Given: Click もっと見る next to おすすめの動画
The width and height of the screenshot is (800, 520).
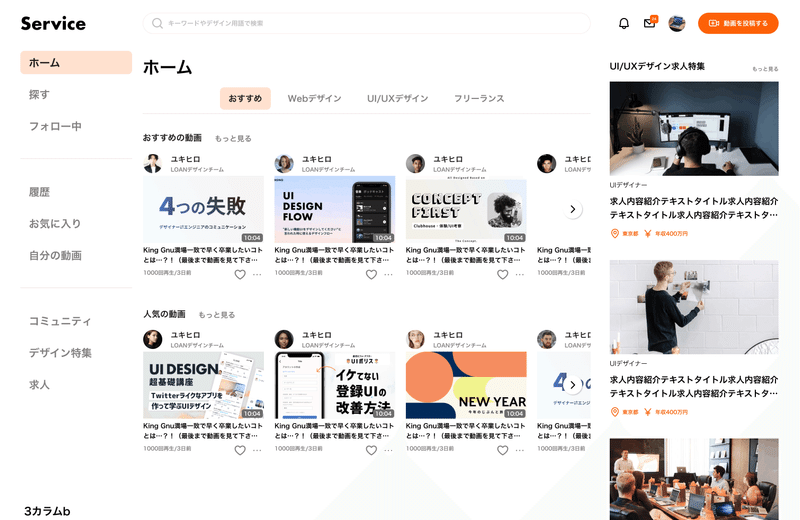Looking at the screenshot, I should coord(233,138).
